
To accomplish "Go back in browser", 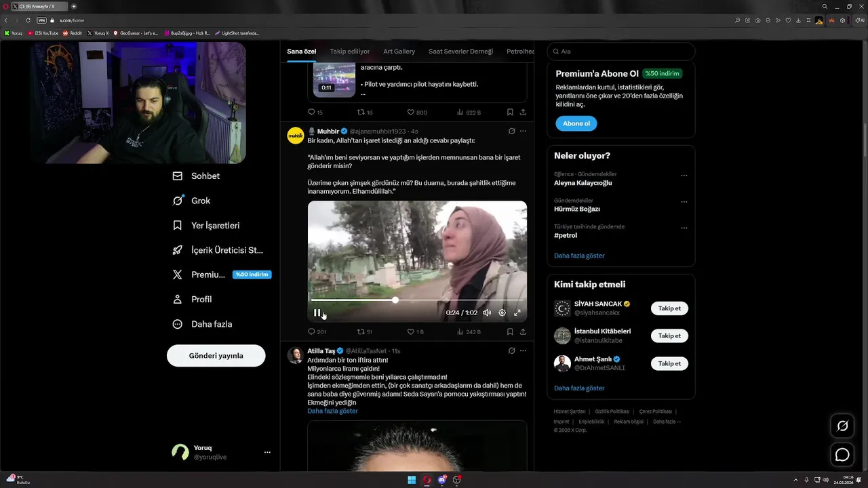I will point(6,20).
